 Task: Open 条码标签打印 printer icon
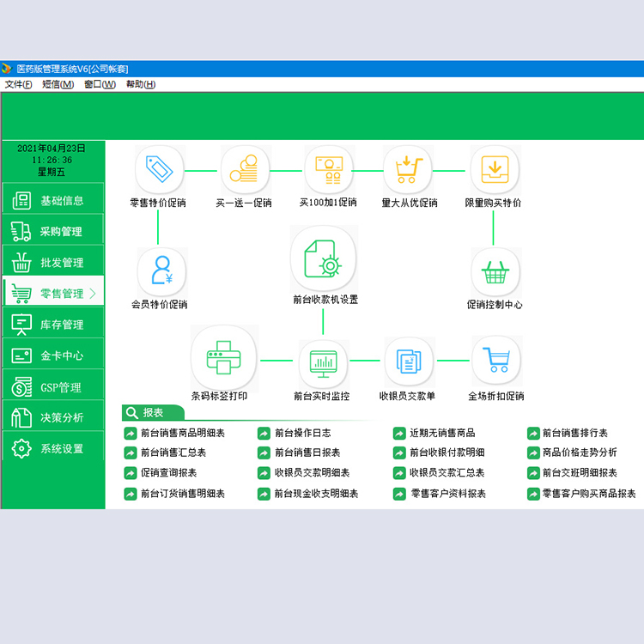[224, 358]
